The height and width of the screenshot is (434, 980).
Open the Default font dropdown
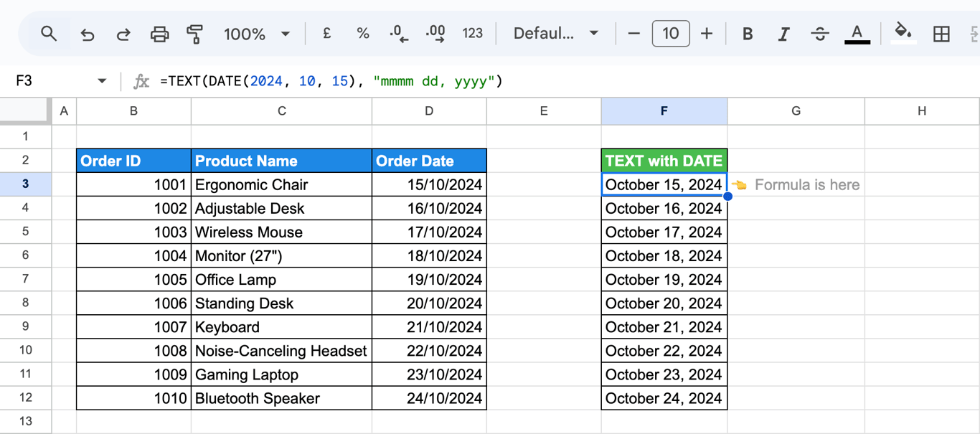click(556, 34)
